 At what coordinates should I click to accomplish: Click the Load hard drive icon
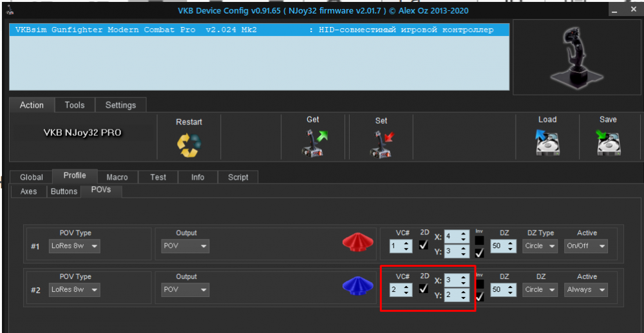(547, 142)
